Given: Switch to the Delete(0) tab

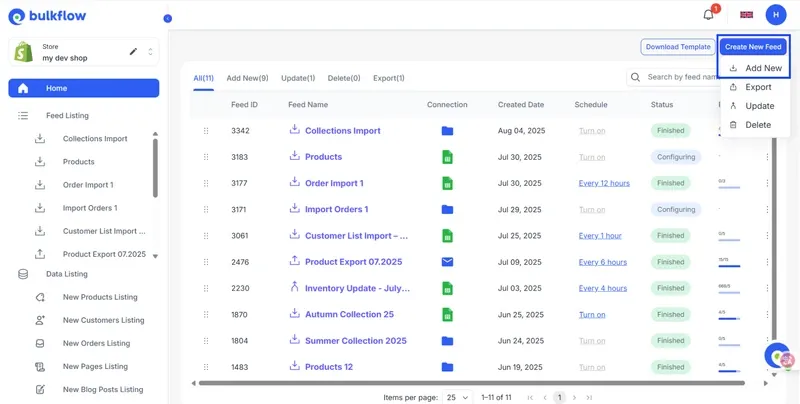Looking at the screenshot, I should tap(344, 79).
